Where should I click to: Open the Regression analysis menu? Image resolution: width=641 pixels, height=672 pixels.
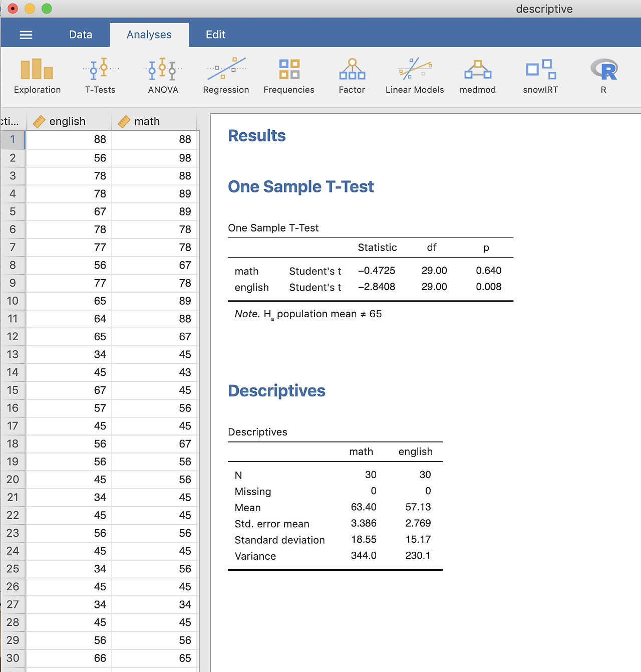point(226,76)
